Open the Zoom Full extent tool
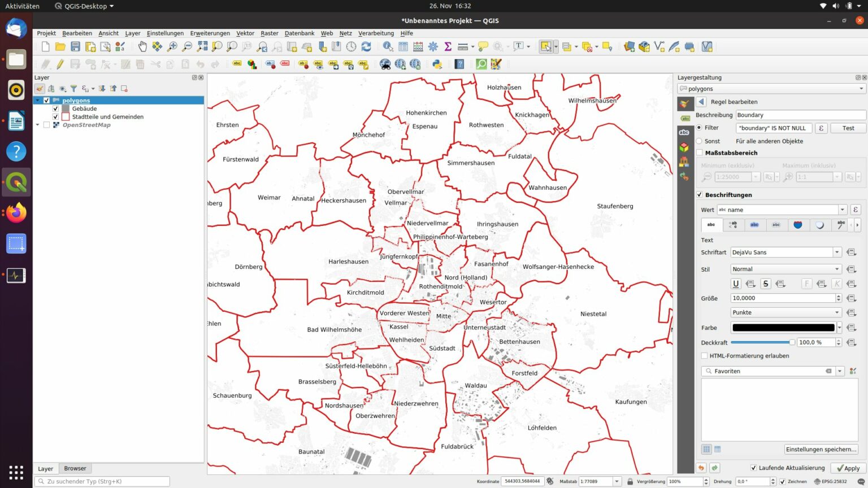Image resolution: width=868 pixels, height=488 pixels. coord(202,46)
